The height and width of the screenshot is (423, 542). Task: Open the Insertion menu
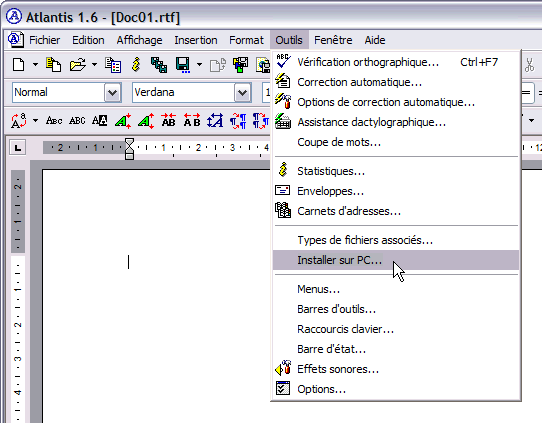point(196,40)
